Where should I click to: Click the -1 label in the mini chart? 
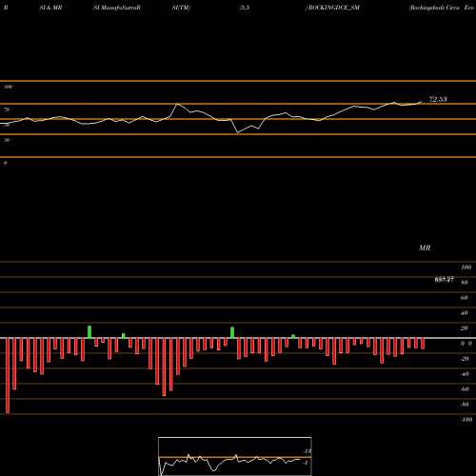coord(306,463)
